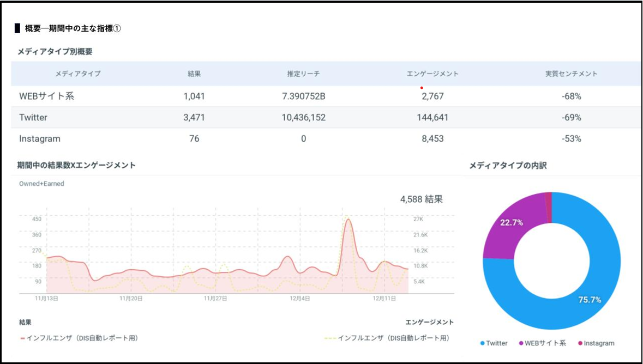The image size is (643, 364).
Task: Click the メディアタイプ column header
Action: pos(78,74)
